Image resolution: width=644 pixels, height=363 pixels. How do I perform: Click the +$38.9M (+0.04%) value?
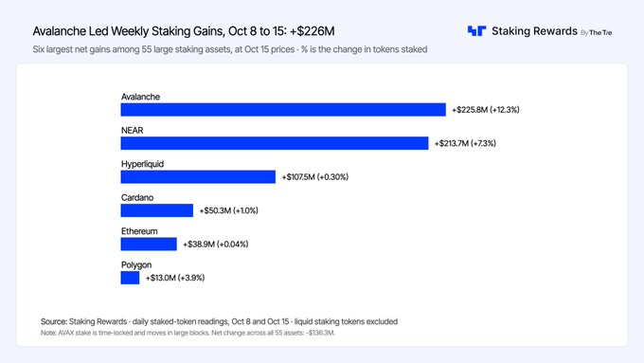pos(216,245)
